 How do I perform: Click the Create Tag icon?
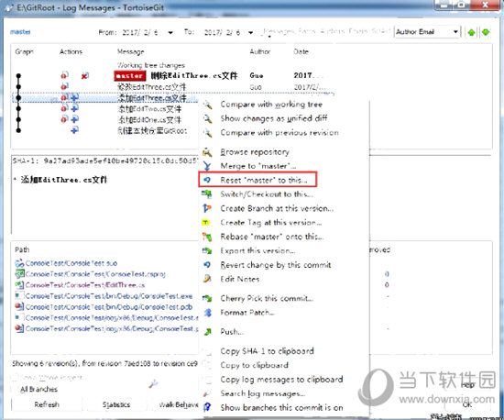tap(206, 222)
